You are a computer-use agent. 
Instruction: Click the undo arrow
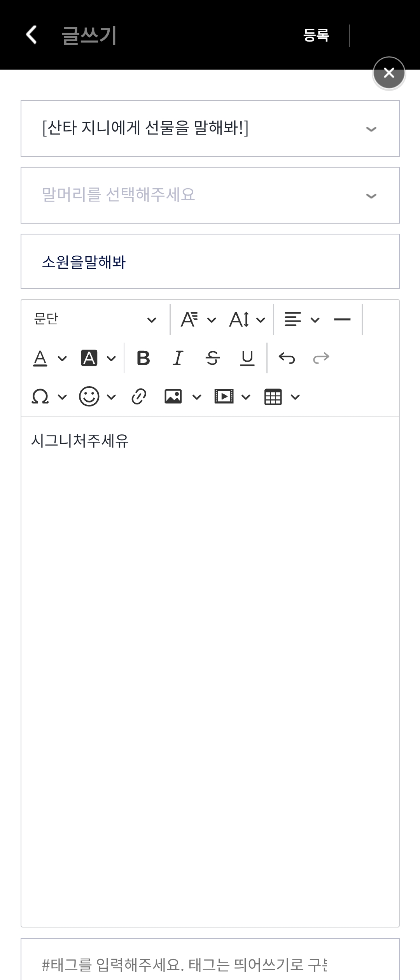point(287,358)
